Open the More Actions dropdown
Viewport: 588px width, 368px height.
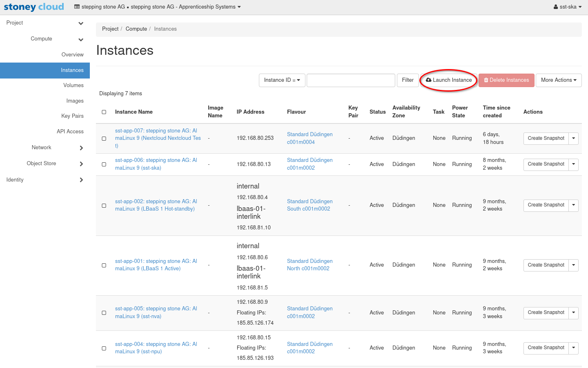[x=558, y=80]
